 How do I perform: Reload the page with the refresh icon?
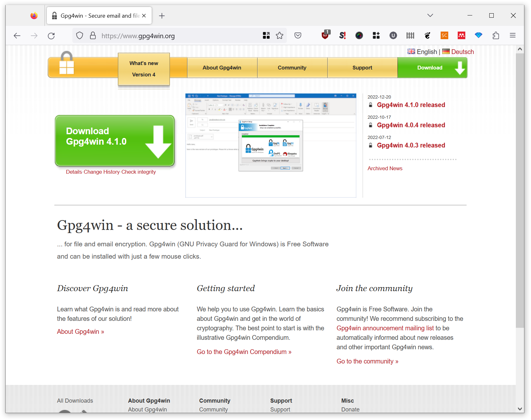click(51, 36)
